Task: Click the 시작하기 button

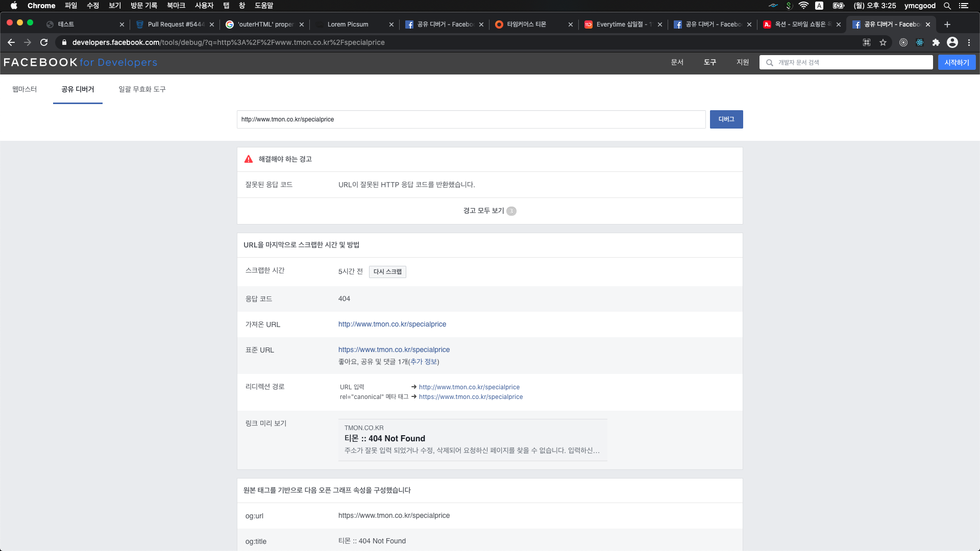Action: click(x=957, y=62)
